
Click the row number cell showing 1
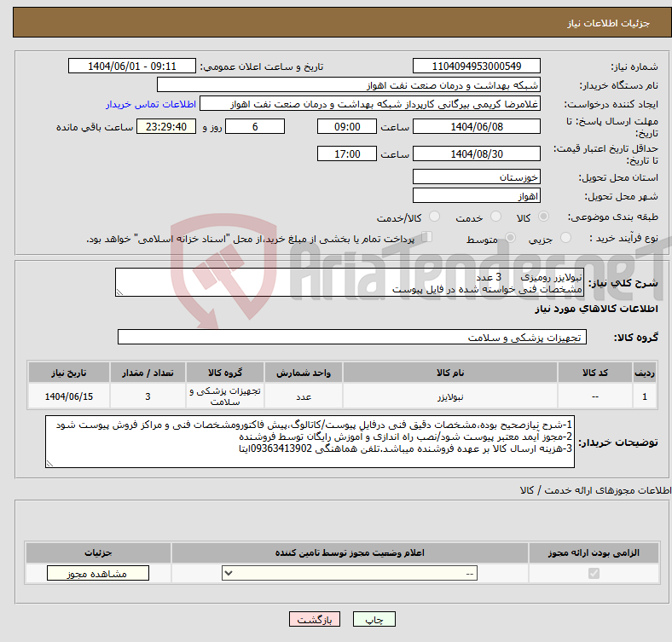tap(645, 396)
